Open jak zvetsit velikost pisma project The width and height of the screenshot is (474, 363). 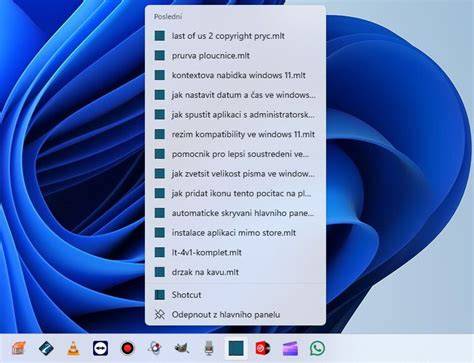click(x=235, y=173)
